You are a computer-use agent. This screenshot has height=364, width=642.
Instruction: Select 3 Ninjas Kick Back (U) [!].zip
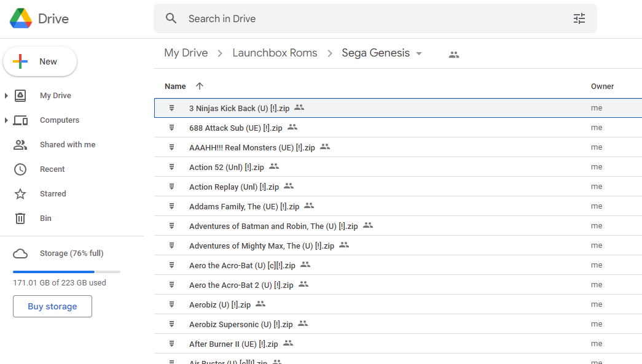pos(239,109)
